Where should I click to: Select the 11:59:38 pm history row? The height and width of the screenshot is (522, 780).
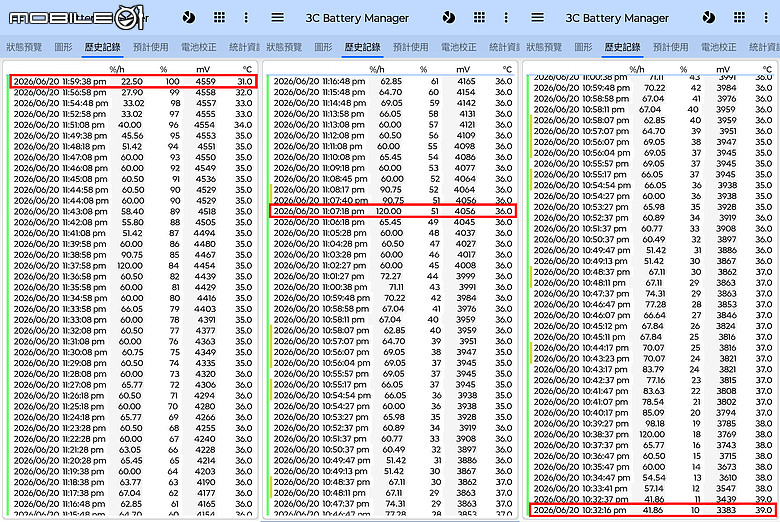[x=133, y=81]
